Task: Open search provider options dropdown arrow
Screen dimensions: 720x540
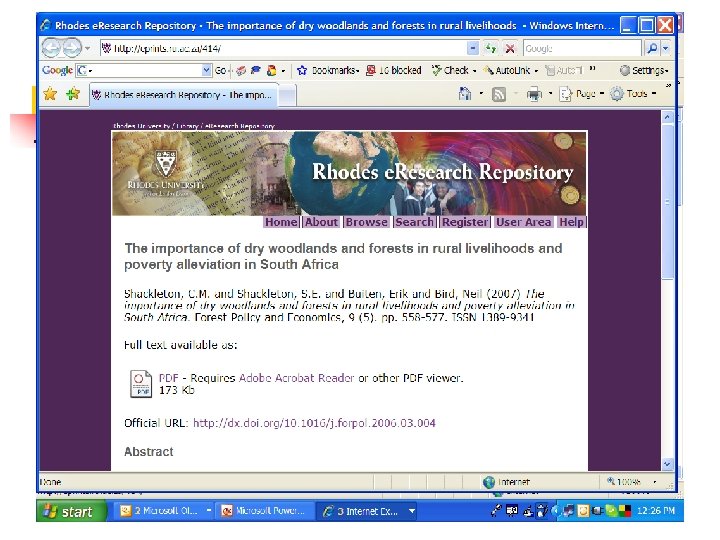Action: [665, 48]
